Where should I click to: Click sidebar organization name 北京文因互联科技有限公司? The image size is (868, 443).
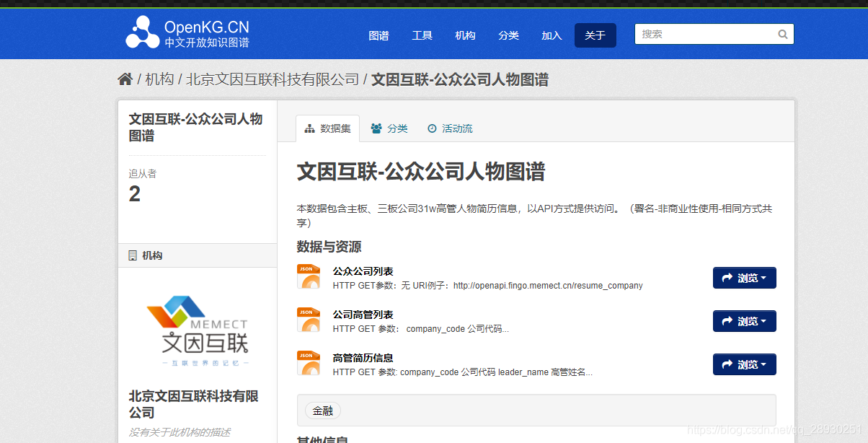pos(193,404)
